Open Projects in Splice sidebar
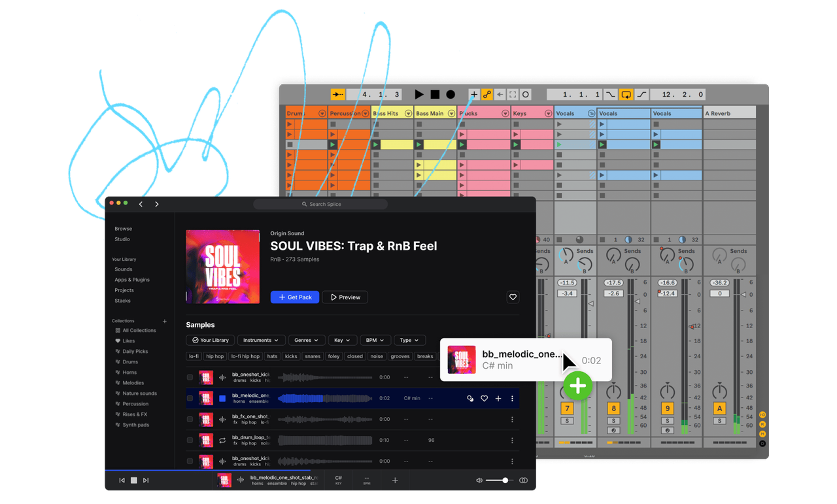The height and width of the screenshot is (504, 837). click(124, 290)
